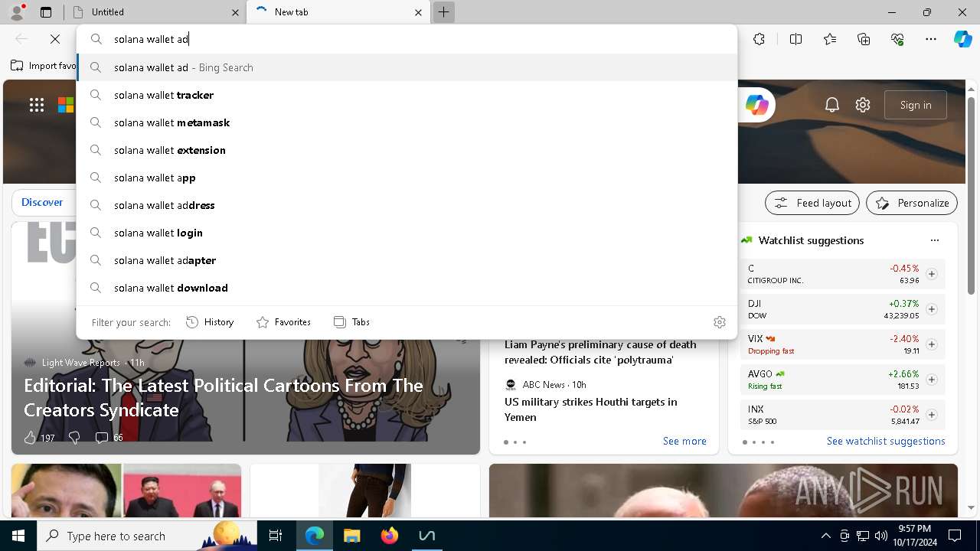Viewport: 980px width, 551px height.
Task: Open the Political Cartoons editorial headline
Action: tap(224, 397)
